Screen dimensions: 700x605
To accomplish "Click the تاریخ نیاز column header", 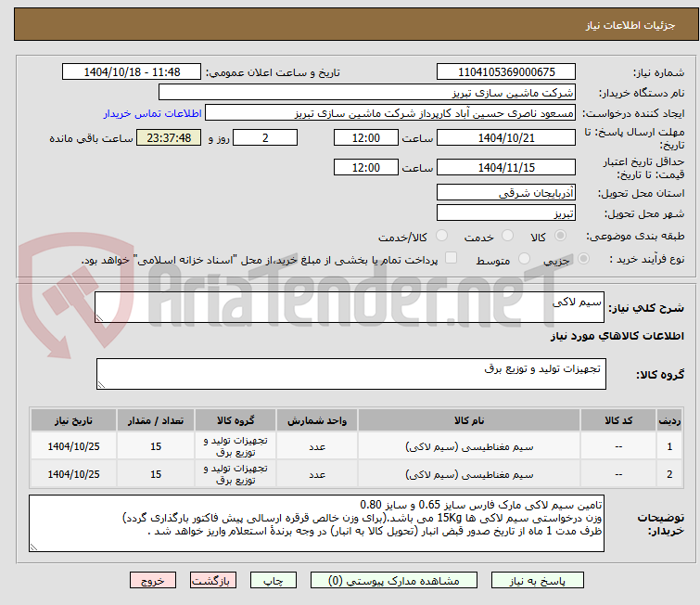I will point(73,420).
